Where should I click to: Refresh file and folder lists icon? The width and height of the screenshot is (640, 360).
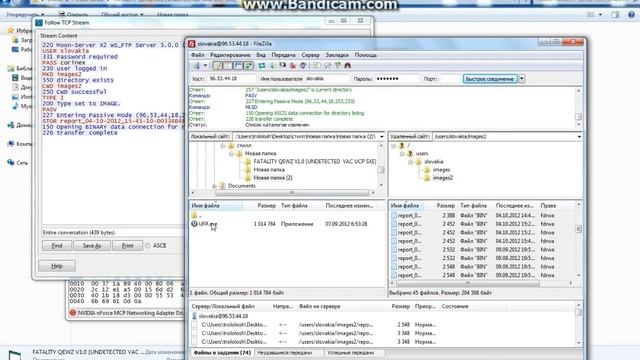click(x=262, y=66)
